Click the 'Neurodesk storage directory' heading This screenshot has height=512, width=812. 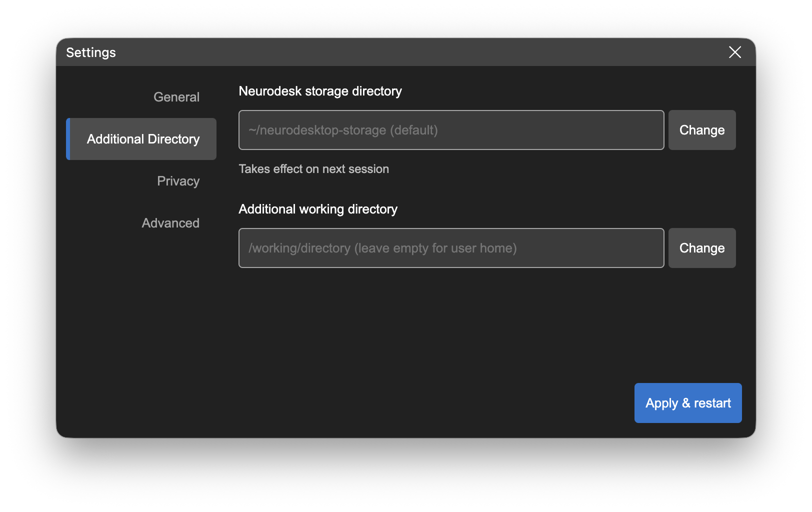pos(320,91)
